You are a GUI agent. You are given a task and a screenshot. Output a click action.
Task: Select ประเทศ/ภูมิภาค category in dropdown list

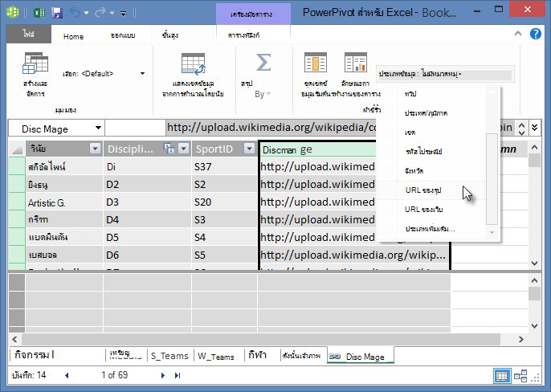coord(426,113)
